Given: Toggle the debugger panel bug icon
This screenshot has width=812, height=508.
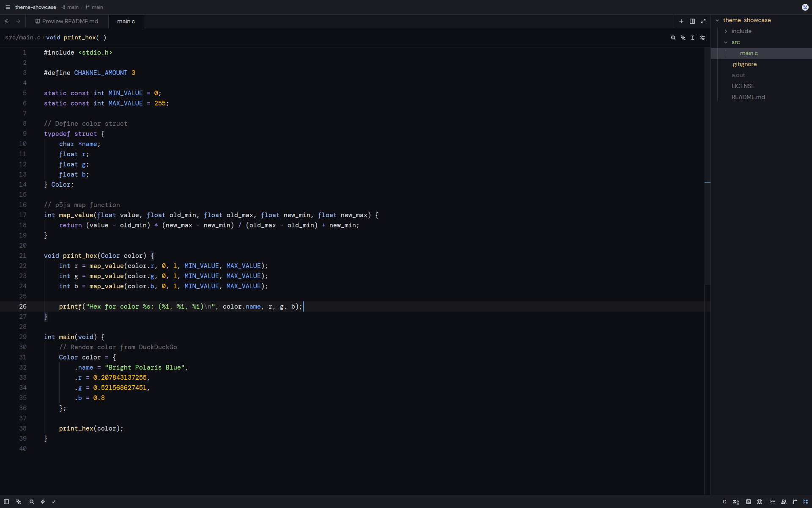Looking at the screenshot, I should 760,502.
